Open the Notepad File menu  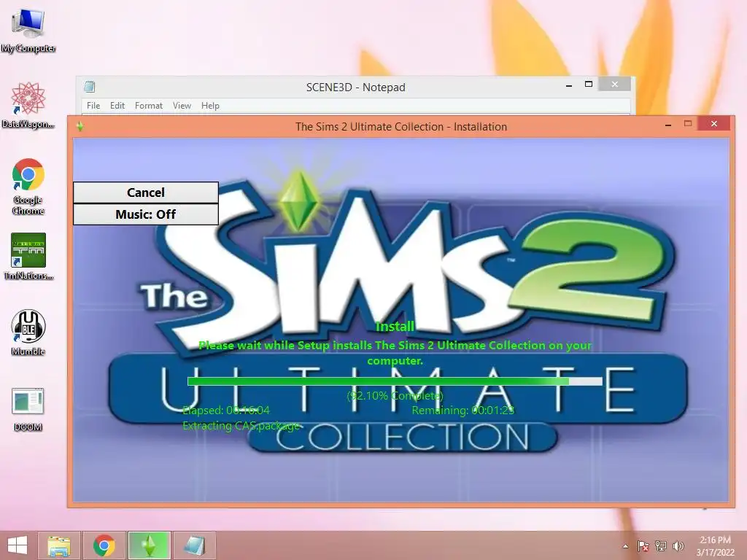pos(93,105)
